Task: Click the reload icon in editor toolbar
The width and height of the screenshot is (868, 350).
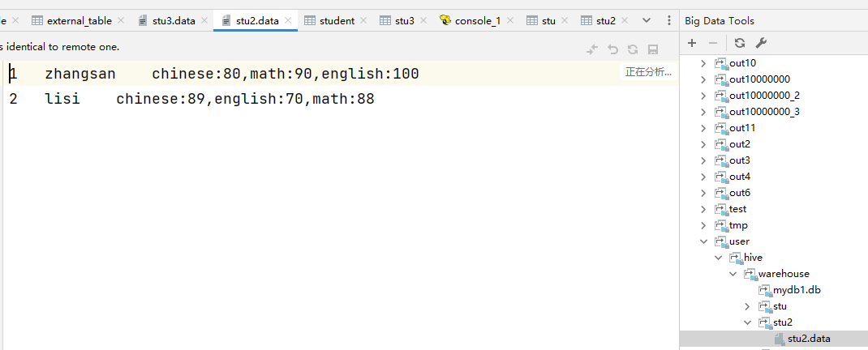Action: click(633, 49)
